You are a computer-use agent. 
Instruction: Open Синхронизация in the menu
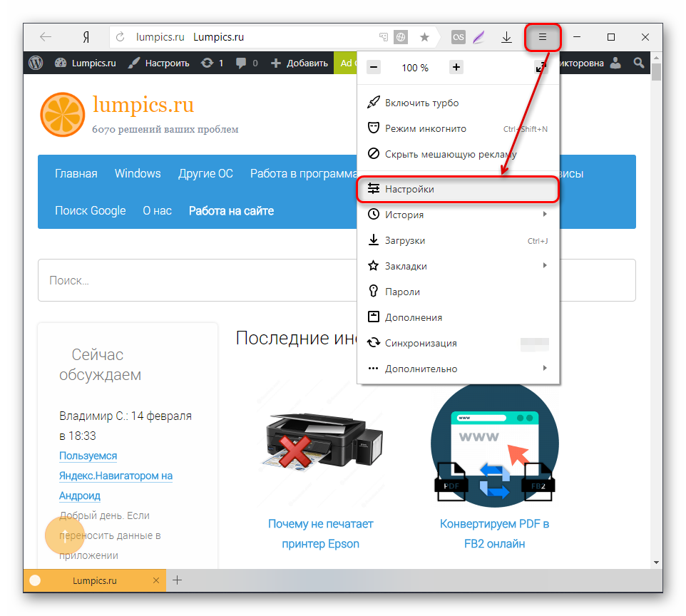tap(458, 343)
